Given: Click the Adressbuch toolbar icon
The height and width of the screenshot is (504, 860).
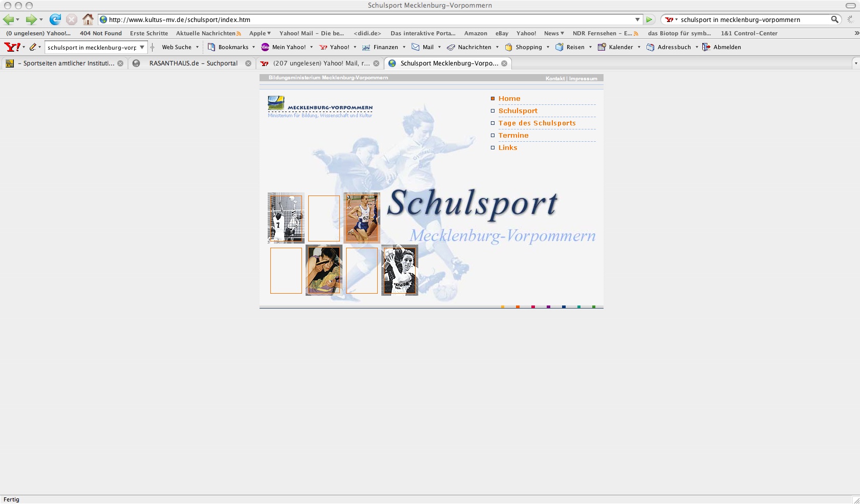Looking at the screenshot, I should click(651, 47).
